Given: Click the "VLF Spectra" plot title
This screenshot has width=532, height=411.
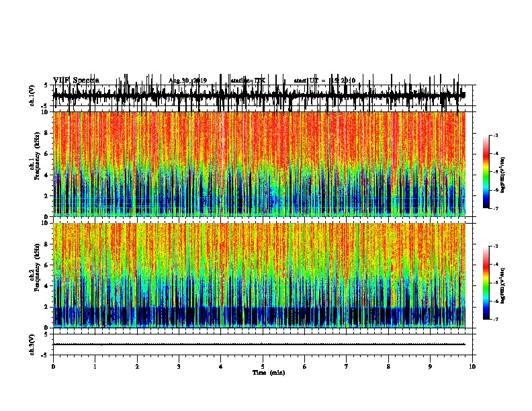Looking at the screenshot, I should (x=76, y=81).
